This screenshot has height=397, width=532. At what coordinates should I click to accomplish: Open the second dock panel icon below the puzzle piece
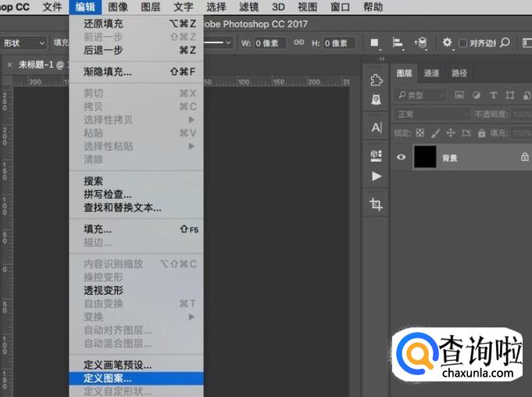377,100
